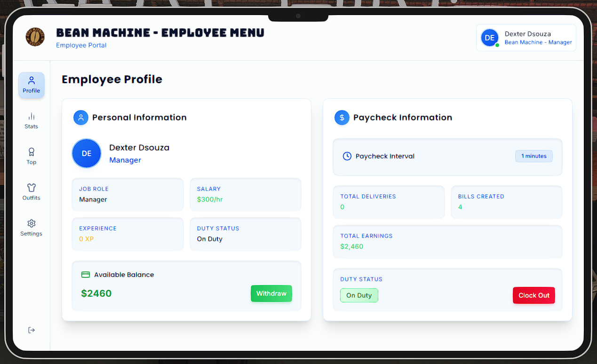597x364 pixels.
Task: Click the red Clock Out button
Action: click(x=534, y=295)
